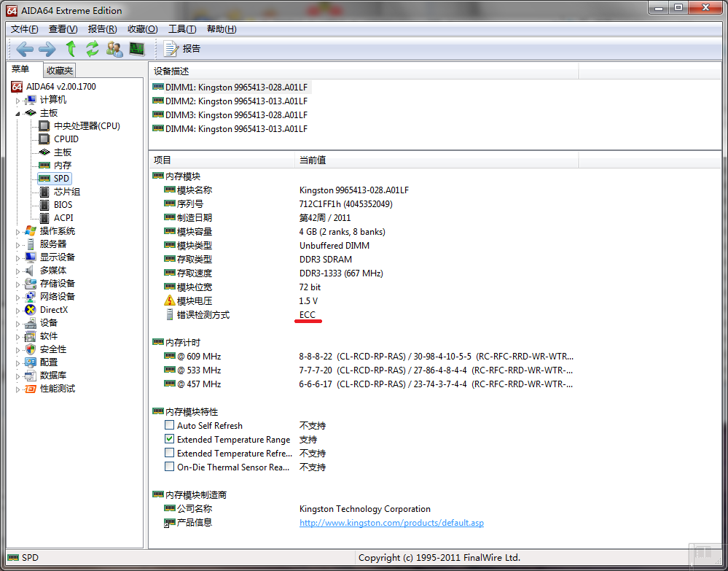Image resolution: width=728 pixels, height=571 pixels.
Task: Click the 网络设备 network icon
Action: (x=31, y=296)
